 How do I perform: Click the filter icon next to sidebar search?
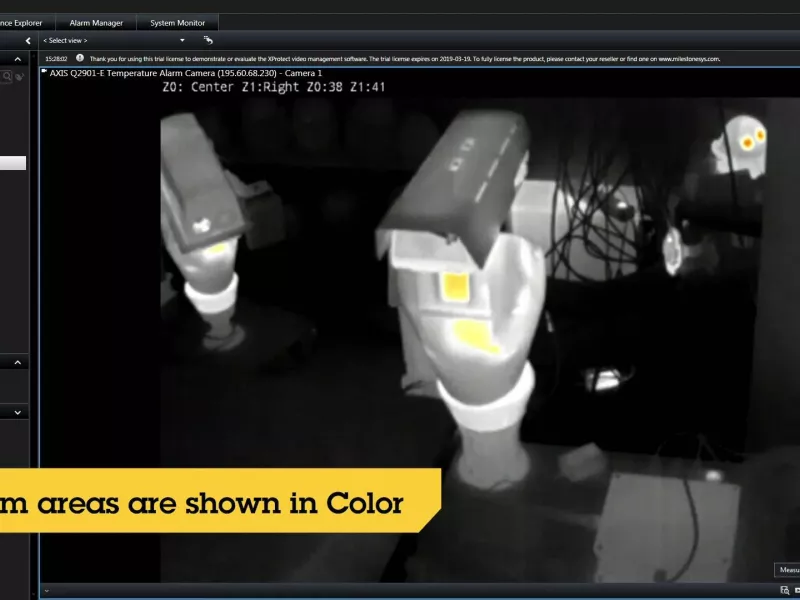(20, 76)
